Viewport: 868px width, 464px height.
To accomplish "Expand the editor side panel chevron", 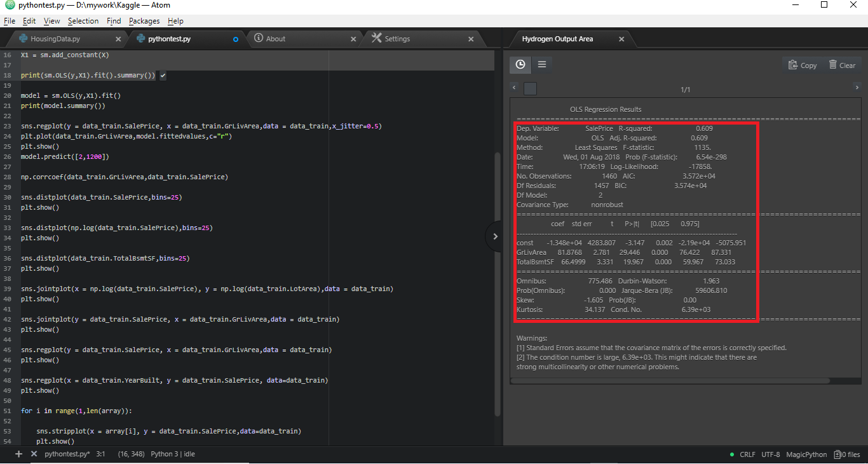I will point(495,236).
